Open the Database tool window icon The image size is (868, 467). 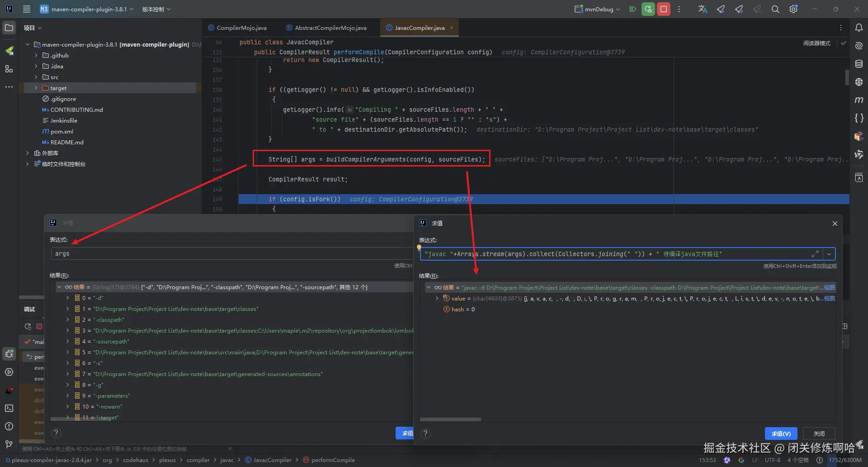[x=859, y=64]
